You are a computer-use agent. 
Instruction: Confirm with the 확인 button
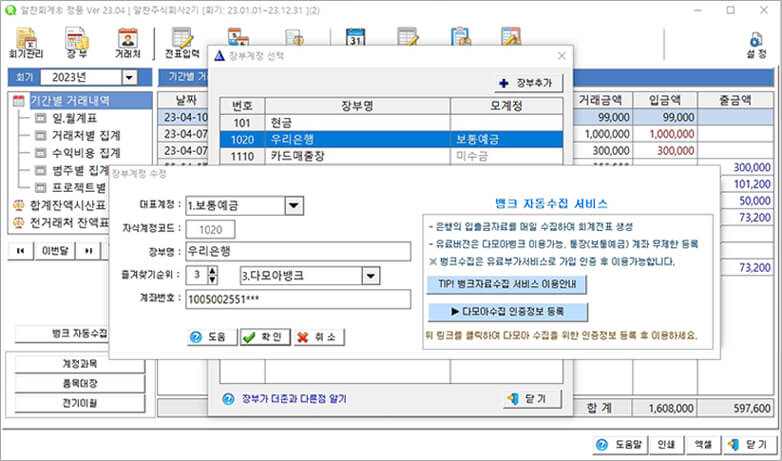click(265, 337)
